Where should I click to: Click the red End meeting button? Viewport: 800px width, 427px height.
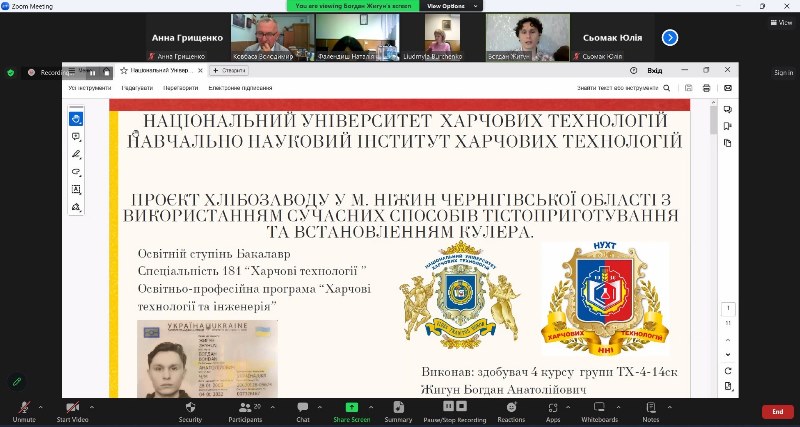(x=778, y=412)
